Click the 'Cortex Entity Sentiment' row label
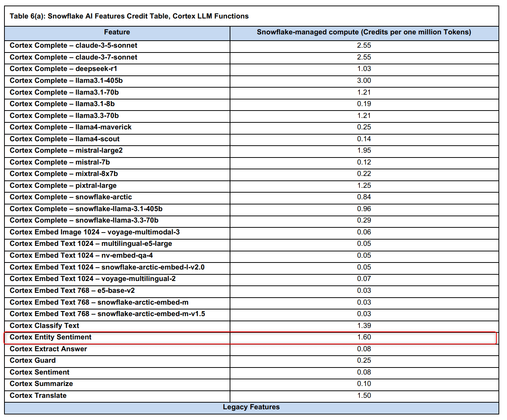This screenshot has width=507, height=420. point(50,337)
